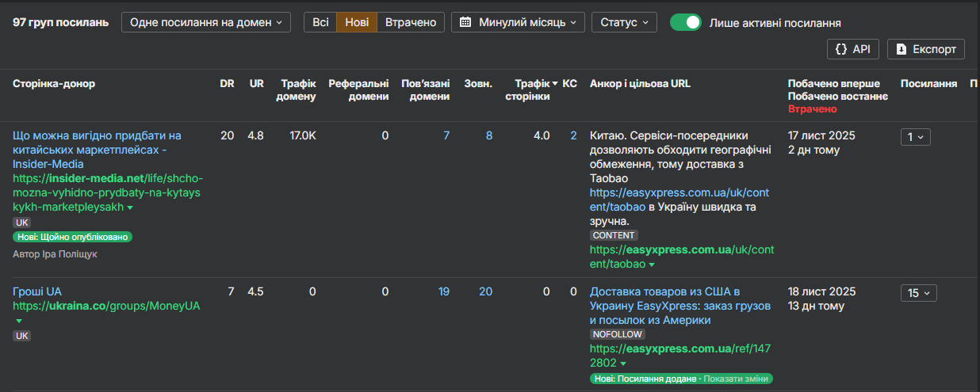Switch to the Всі tab
The image size is (980, 392).
(320, 22)
